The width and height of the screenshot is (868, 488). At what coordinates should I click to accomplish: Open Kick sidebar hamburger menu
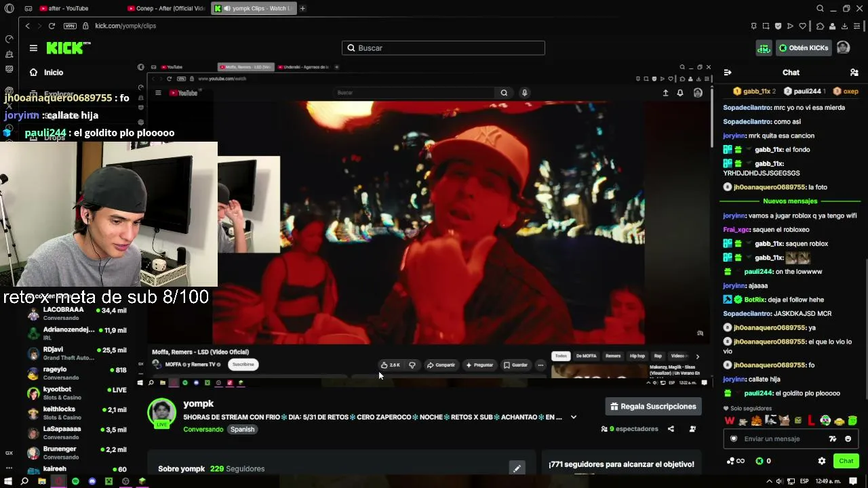pyautogui.click(x=33, y=48)
